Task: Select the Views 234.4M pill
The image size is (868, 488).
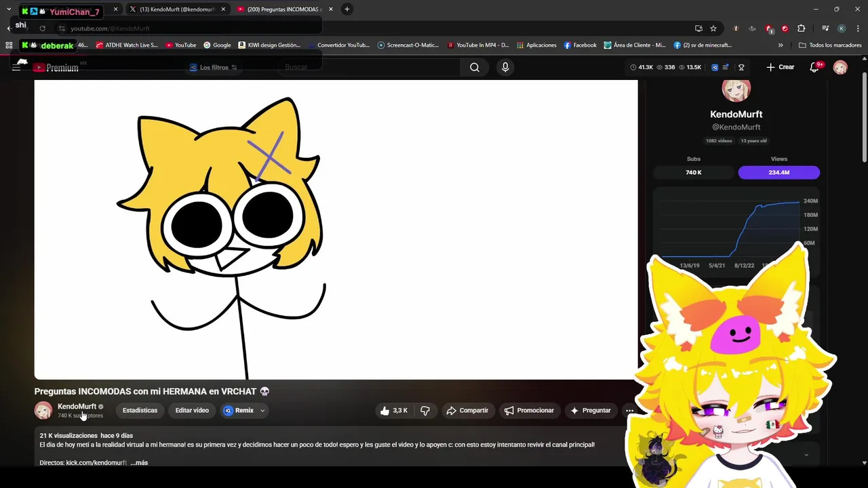Action: point(778,172)
